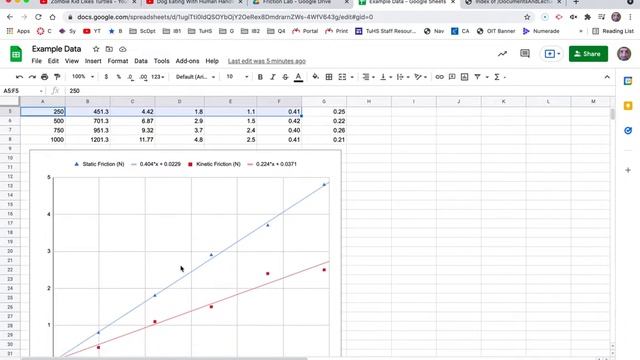Format selection as percent

pos(119,77)
